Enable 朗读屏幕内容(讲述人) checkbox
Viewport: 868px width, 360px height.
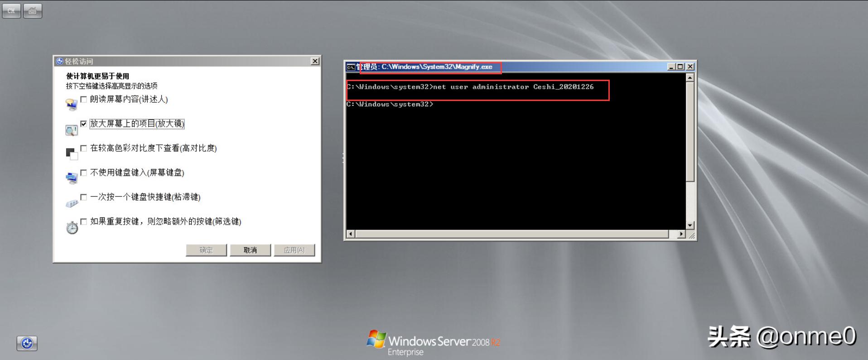point(83,99)
